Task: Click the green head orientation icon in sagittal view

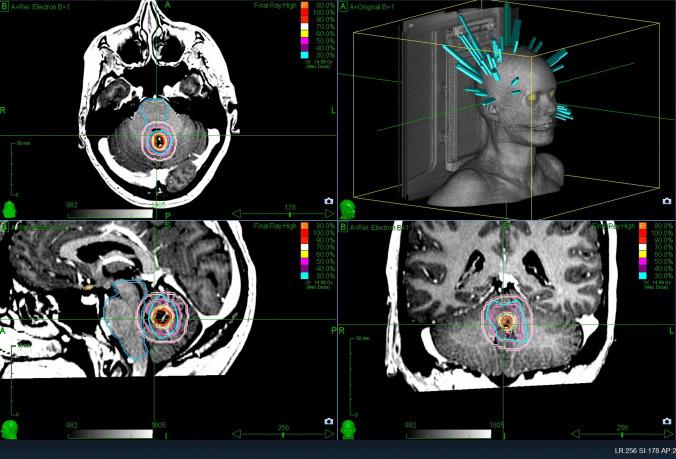Action: [9, 430]
